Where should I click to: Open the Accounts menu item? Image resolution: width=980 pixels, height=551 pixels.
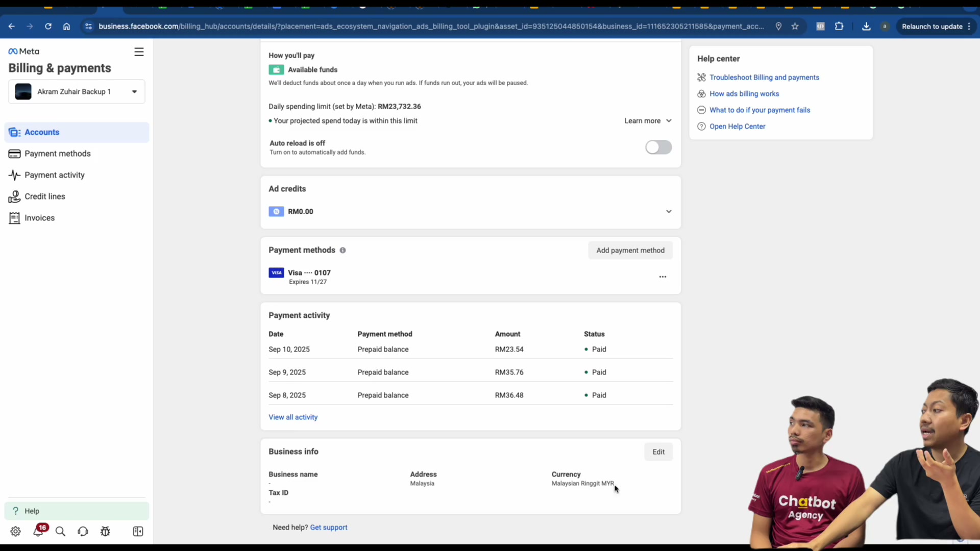pos(77,132)
